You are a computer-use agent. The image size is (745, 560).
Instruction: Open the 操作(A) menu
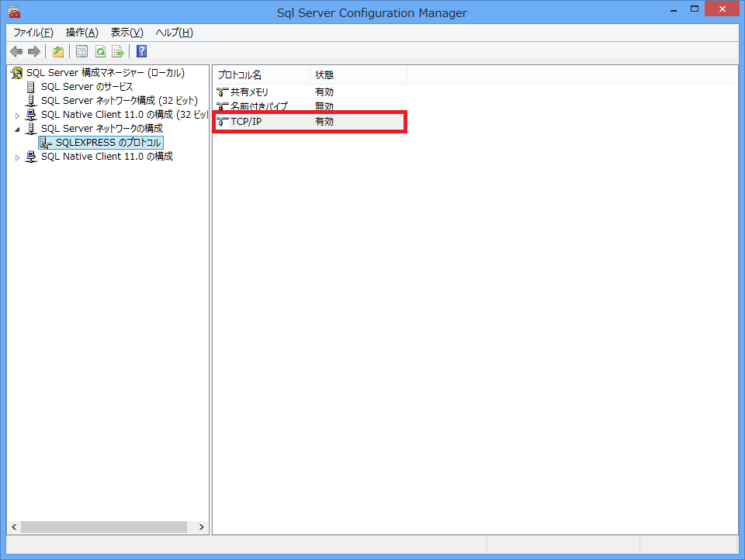coord(82,33)
